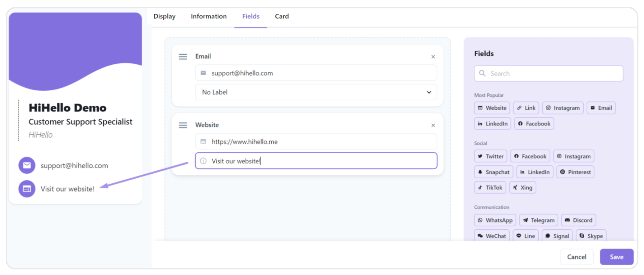Add a Website field from Most Popular
This screenshot has width=644, height=275.
click(x=492, y=108)
